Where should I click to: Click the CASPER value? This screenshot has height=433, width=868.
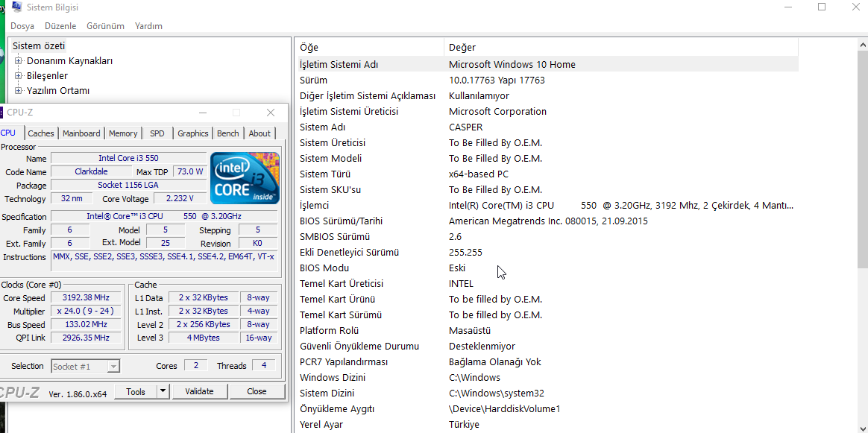465,127
